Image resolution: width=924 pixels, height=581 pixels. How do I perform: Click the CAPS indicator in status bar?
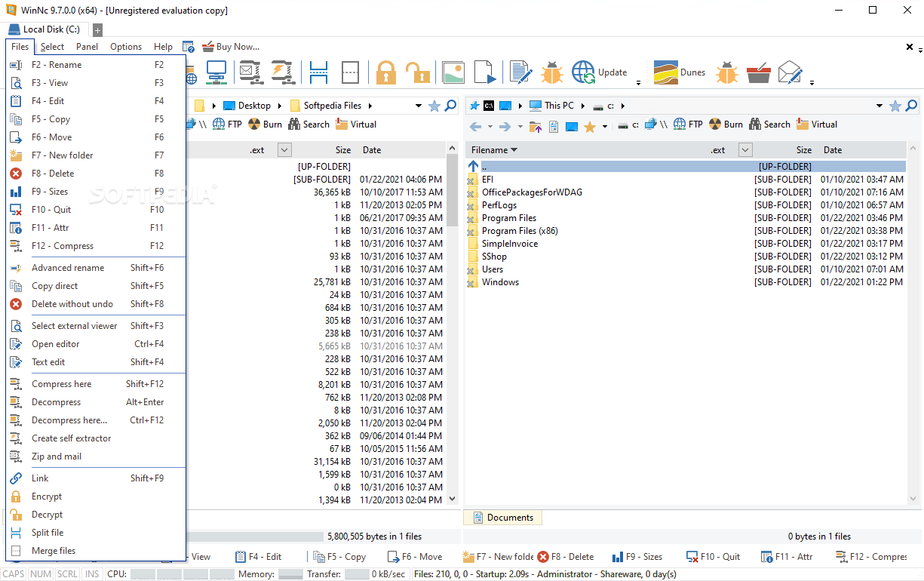click(14, 574)
